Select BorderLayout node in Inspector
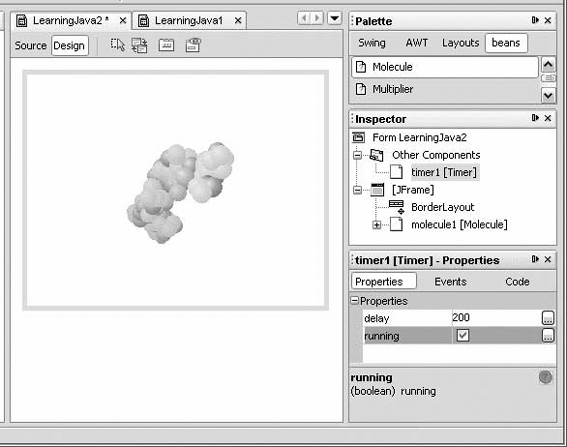 442,207
